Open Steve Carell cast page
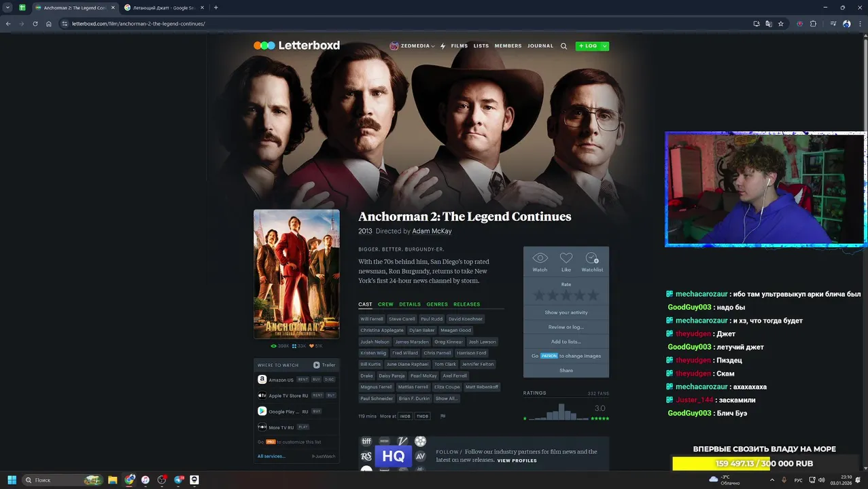The height and width of the screenshot is (489, 868). pos(402,319)
